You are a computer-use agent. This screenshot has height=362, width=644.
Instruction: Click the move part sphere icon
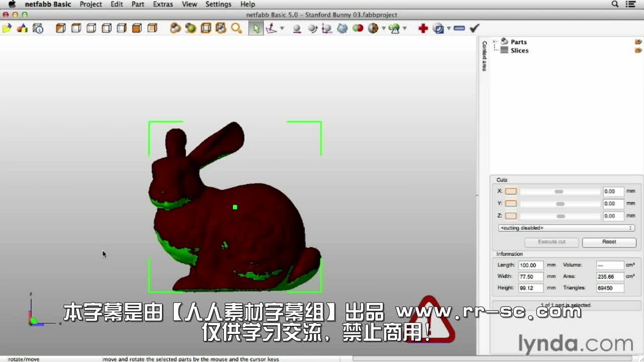[297, 29]
